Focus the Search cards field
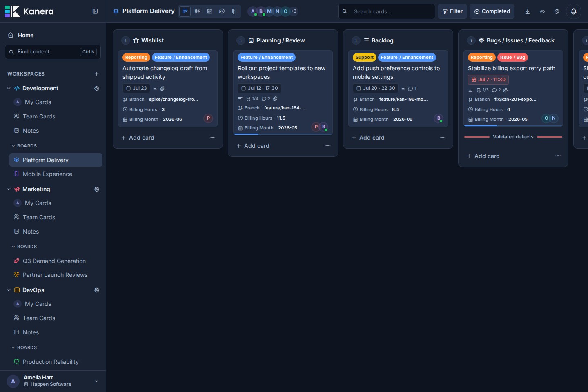Image resolution: width=588 pixels, height=392 pixels. (x=387, y=11)
